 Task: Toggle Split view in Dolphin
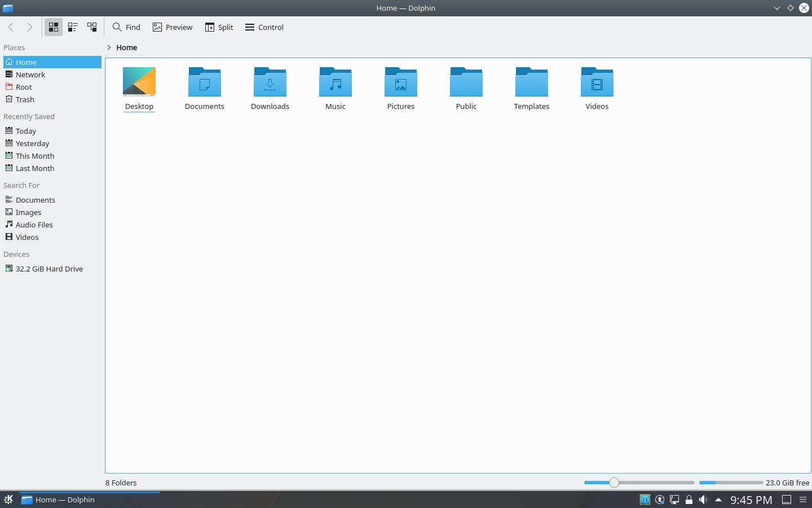pos(219,27)
